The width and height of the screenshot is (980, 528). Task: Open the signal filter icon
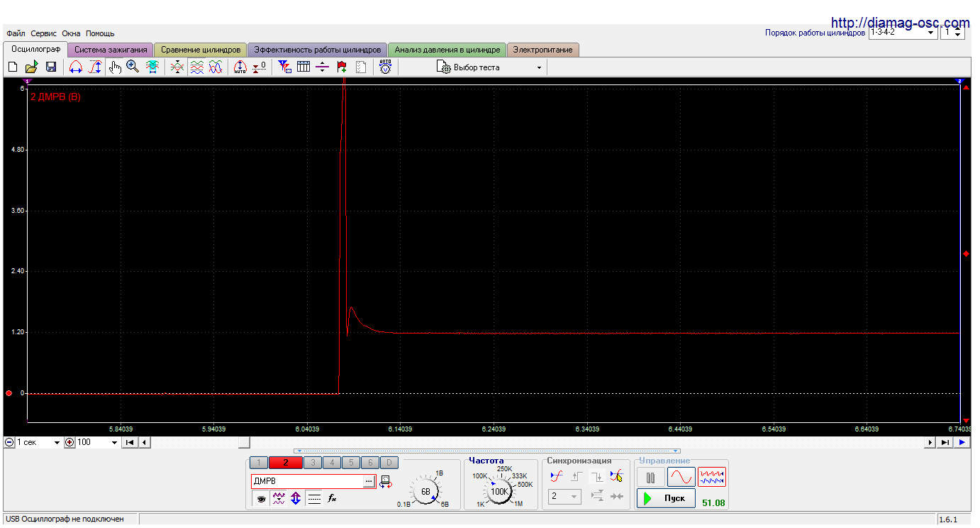pyautogui.click(x=285, y=67)
